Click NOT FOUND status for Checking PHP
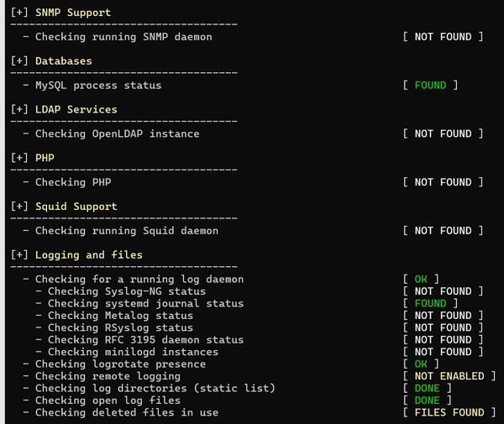The width and height of the screenshot is (504, 424). pyautogui.click(x=443, y=182)
